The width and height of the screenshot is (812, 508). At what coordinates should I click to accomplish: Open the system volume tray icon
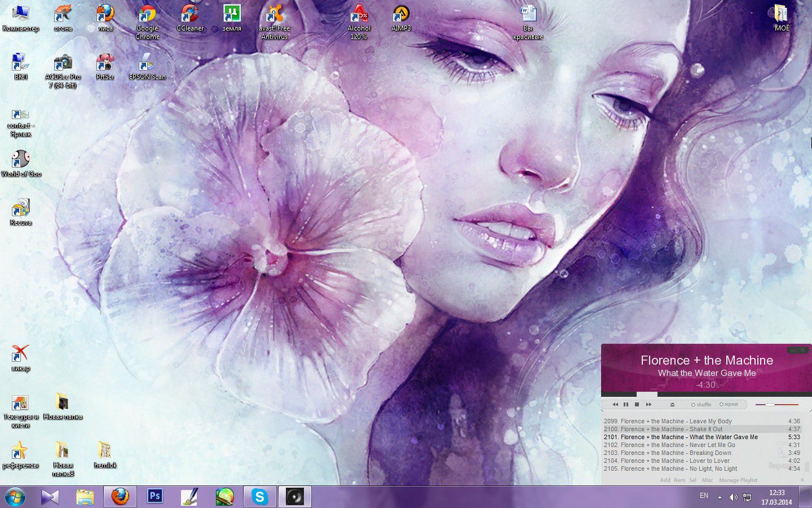733,497
